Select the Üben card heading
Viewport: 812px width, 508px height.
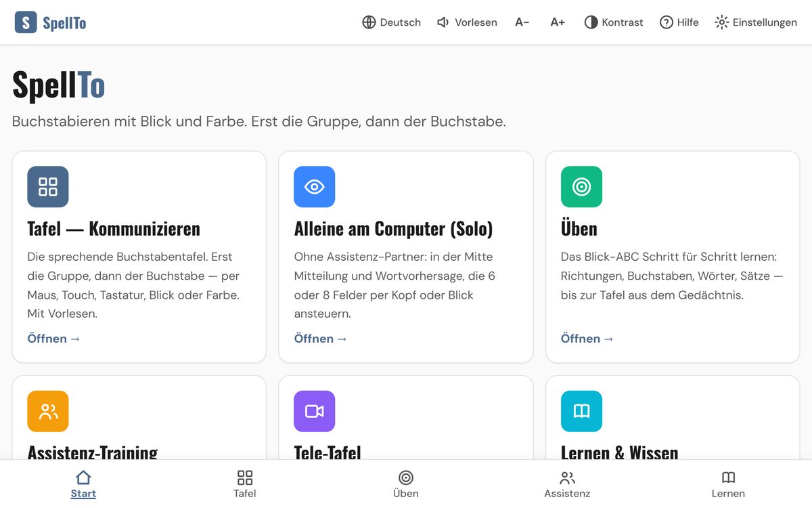(579, 228)
